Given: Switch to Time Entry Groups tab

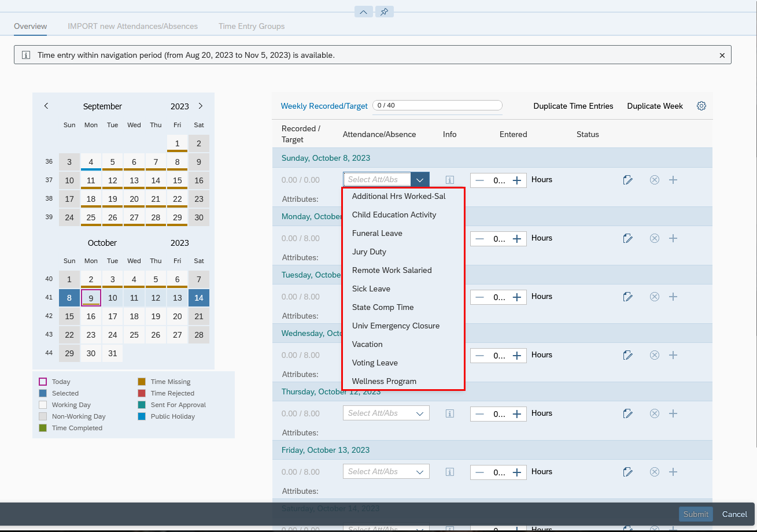Looking at the screenshot, I should [x=252, y=26].
